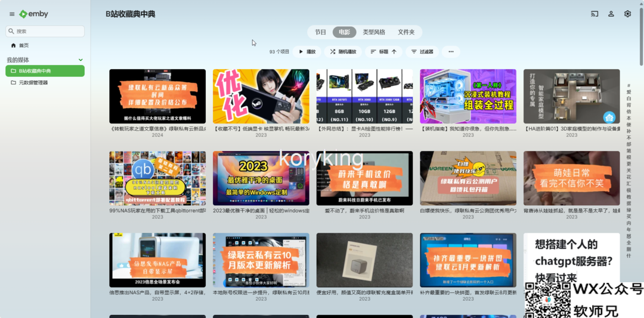Open the 绿联云8月更新解析 thumbnail

(468, 260)
